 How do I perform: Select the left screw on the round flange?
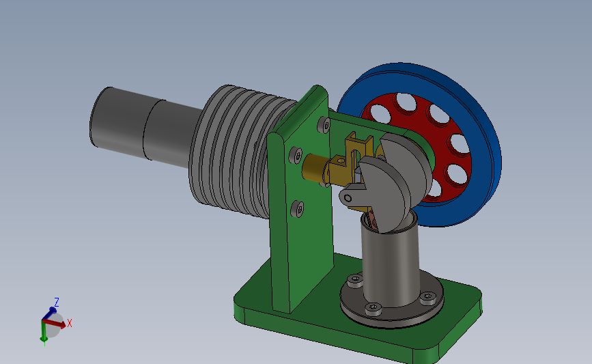(355, 281)
